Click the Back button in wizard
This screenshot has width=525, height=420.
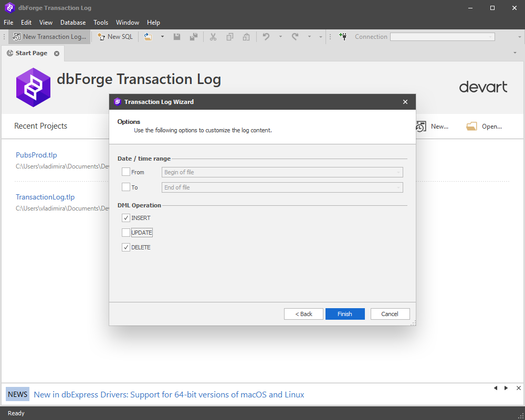(303, 314)
